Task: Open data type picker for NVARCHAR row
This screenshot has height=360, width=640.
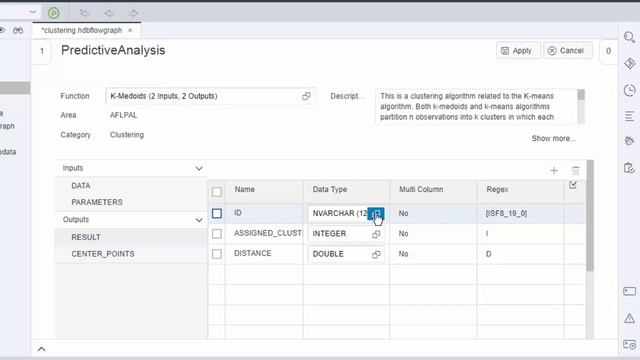Action: coord(376,213)
